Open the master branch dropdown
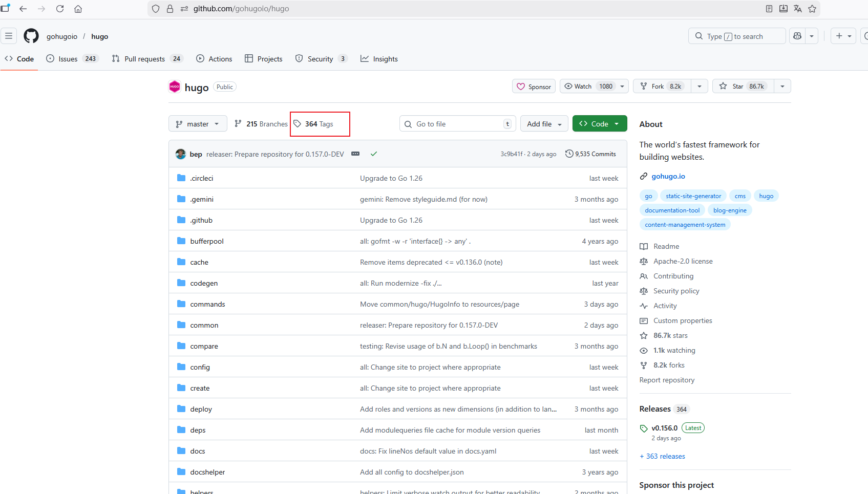The image size is (868, 494). point(198,124)
